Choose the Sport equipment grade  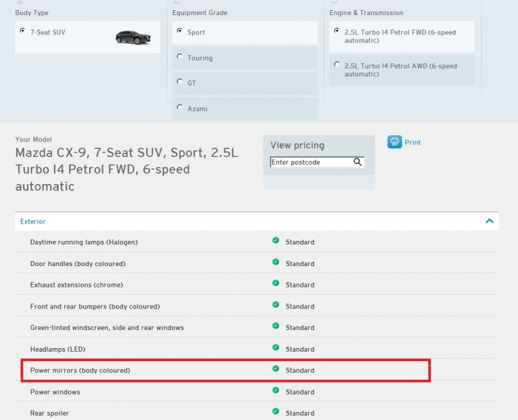pos(180,31)
